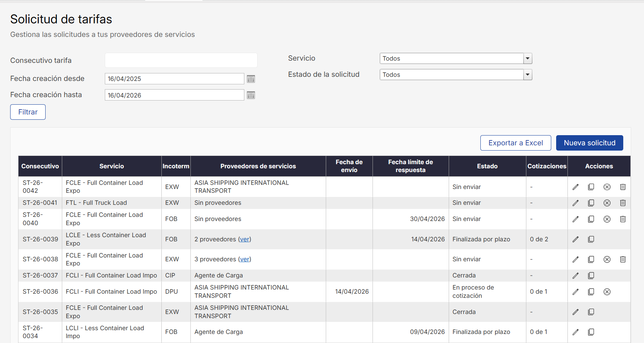Edit request ST-26-0039 with pencil icon
Screen dimensions: 644x343
click(575, 239)
